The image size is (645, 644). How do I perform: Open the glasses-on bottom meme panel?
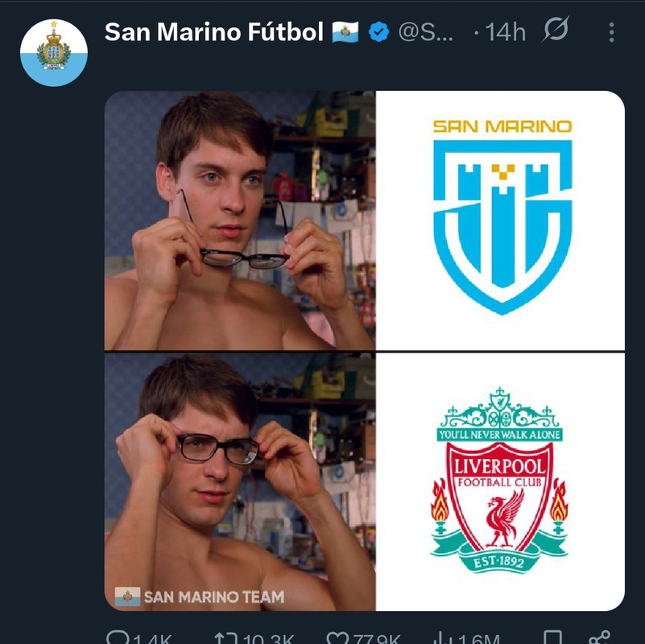pos(240,481)
